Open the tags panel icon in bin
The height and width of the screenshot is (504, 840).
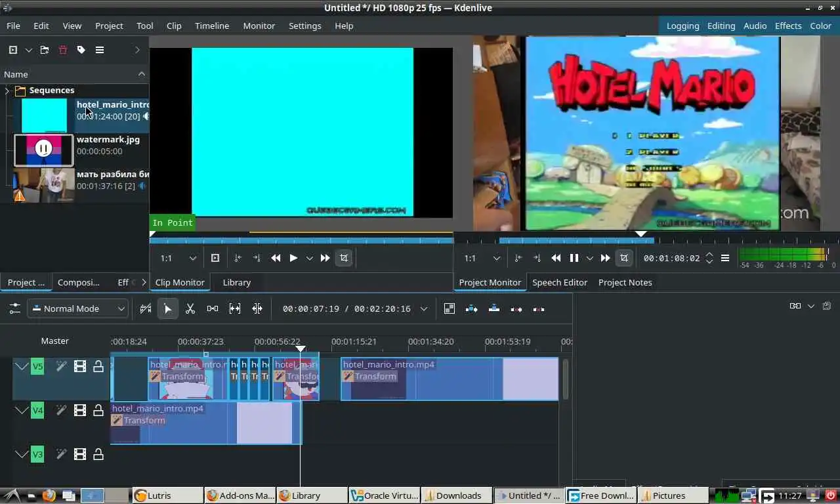coord(81,50)
